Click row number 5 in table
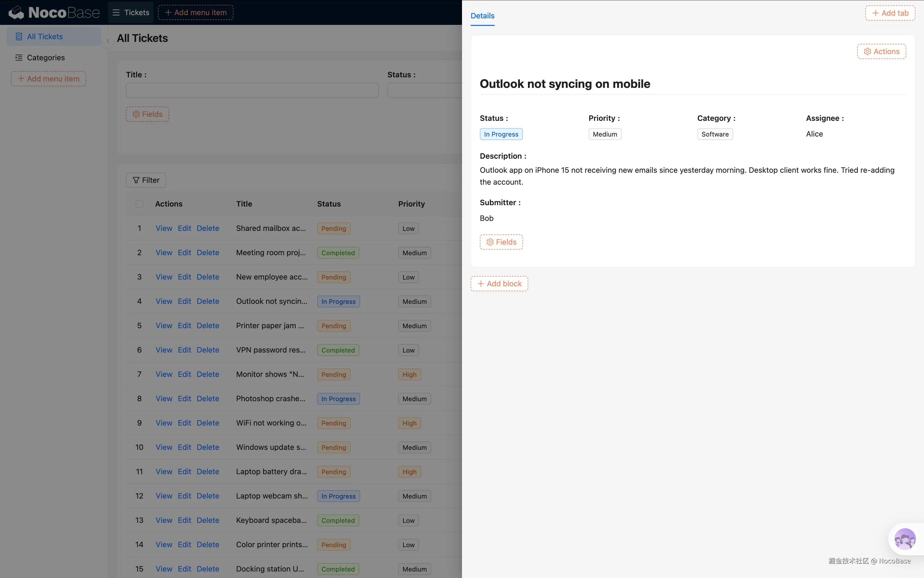924x578 pixels. click(139, 326)
